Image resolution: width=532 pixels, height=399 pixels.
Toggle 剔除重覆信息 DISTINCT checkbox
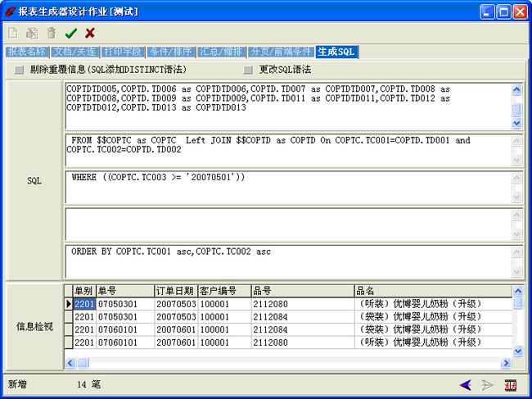pos(19,70)
